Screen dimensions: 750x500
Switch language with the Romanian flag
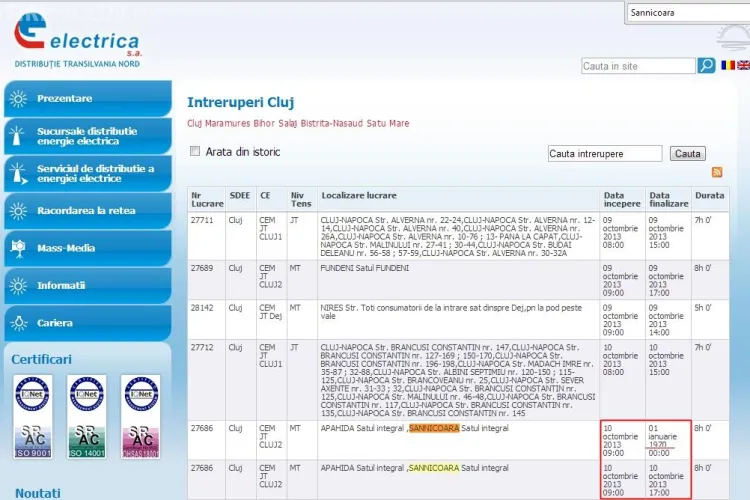[727, 65]
